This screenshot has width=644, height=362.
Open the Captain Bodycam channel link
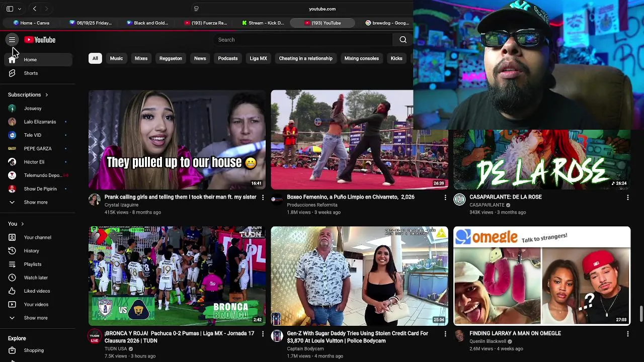coord(305,349)
